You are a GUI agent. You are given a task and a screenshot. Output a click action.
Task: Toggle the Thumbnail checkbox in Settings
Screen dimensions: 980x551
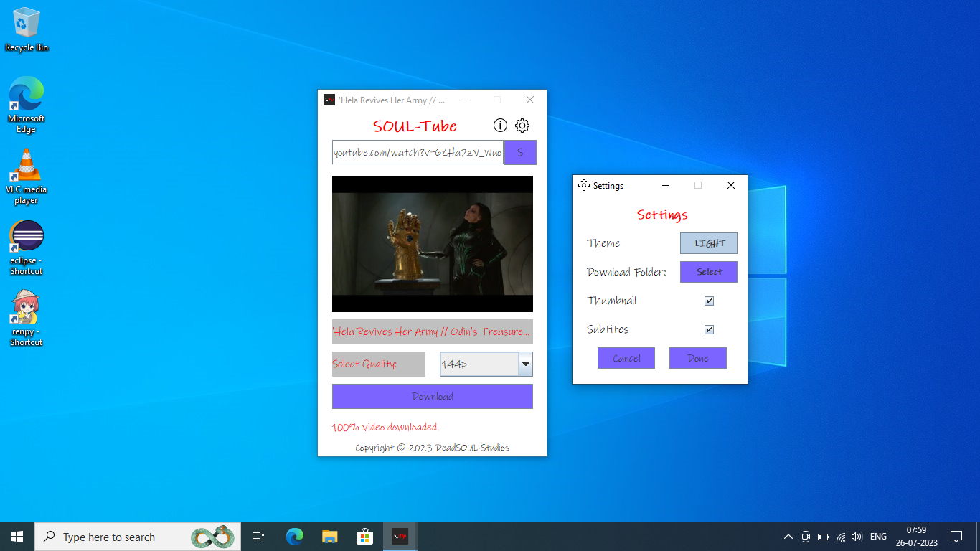click(x=709, y=301)
